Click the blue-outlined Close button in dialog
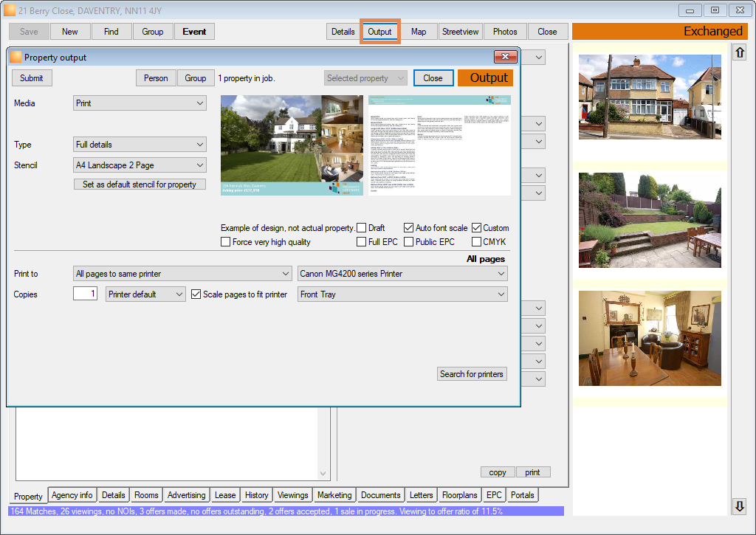Viewport: 756px width, 535px height. pyautogui.click(x=433, y=78)
